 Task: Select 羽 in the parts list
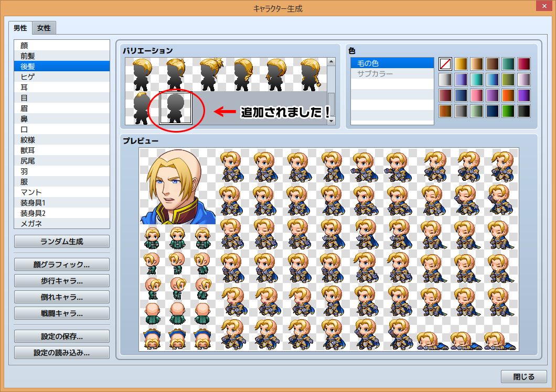[62, 171]
